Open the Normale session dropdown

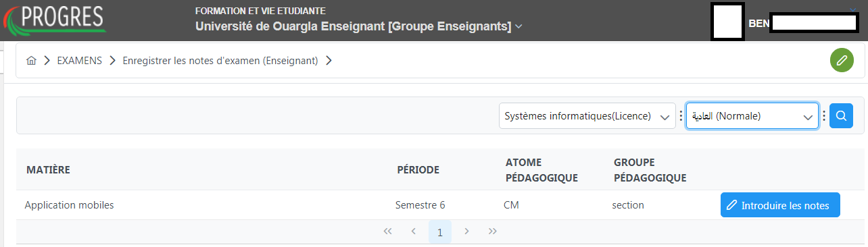tap(752, 116)
